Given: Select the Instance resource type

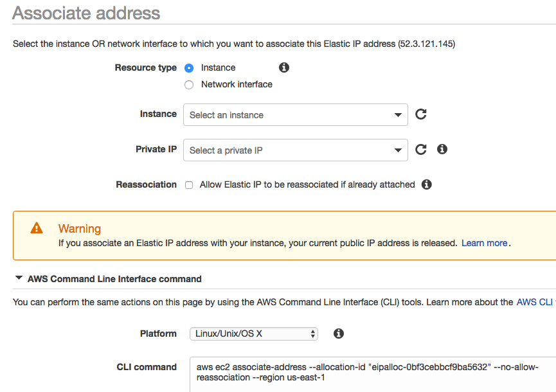Looking at the screenshot, I should pos(189,68).
